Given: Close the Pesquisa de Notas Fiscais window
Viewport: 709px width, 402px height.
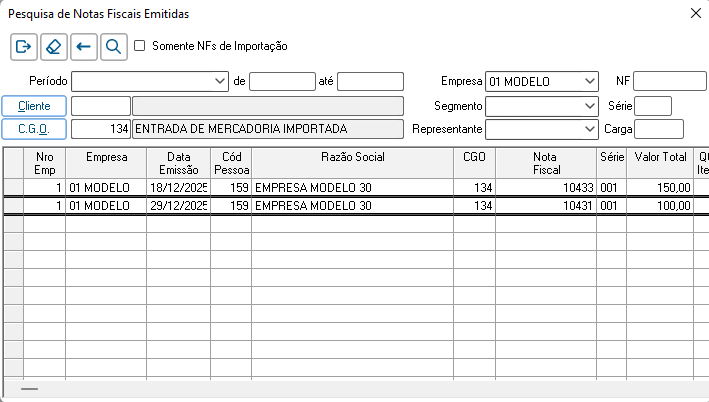Looking at the screenshot, I should pos(695,13).
